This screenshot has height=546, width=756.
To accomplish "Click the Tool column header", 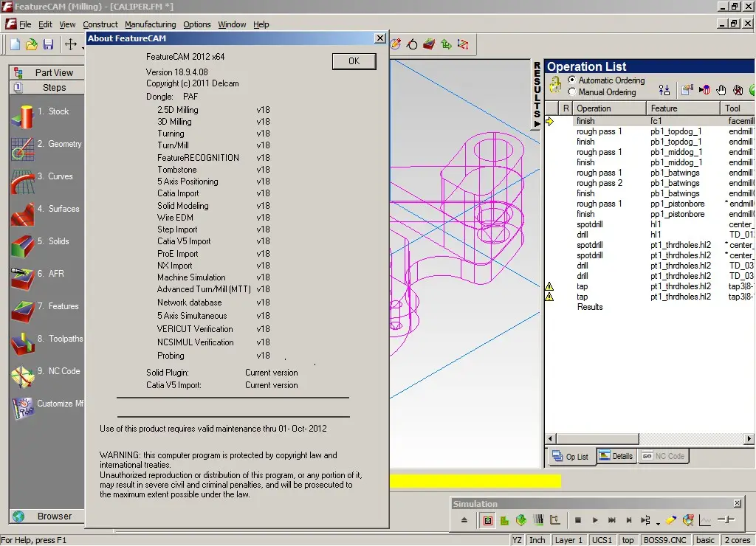I will [738, 108].
